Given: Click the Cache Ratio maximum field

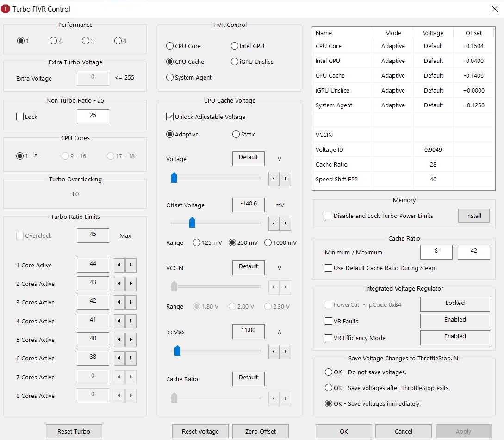Looking at the screenshot, I should [474, 252].
